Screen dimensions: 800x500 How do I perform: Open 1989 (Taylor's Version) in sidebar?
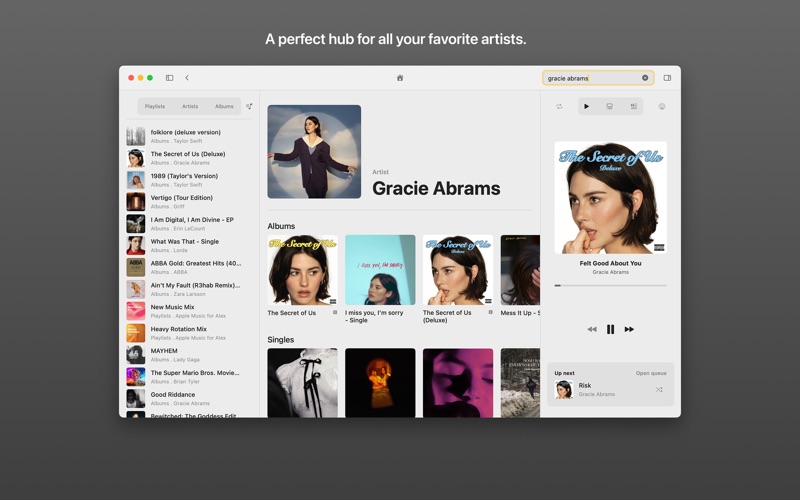(x=189, y=180)
